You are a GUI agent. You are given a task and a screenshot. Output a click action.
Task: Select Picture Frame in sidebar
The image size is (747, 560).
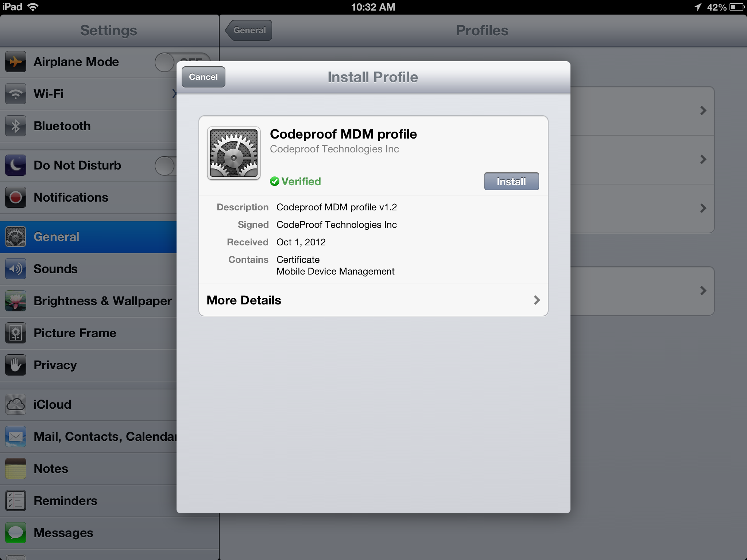(x=75, y=333)
